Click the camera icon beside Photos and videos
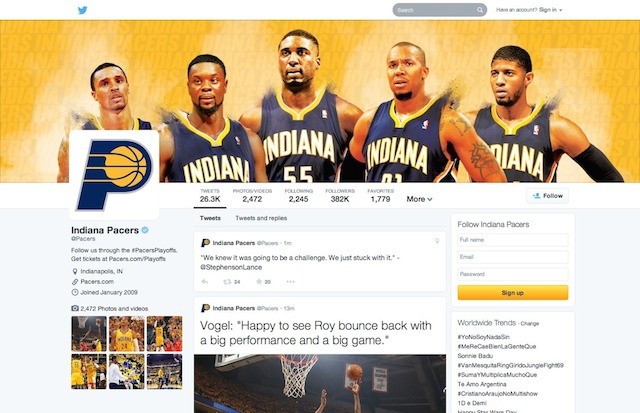The width and height of the screenshot is (640, 413). click(75, 309)
